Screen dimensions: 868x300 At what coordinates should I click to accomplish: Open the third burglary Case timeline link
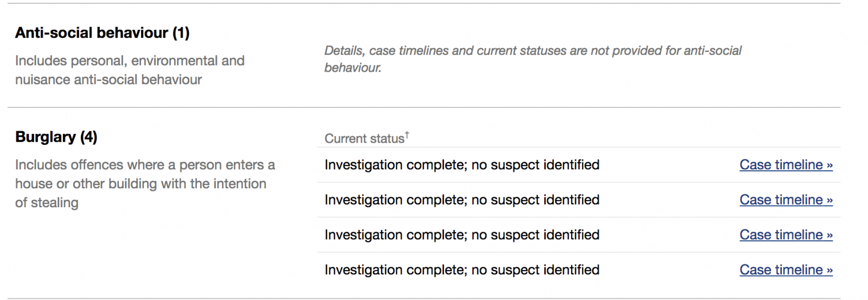click(x=786, y=235)
